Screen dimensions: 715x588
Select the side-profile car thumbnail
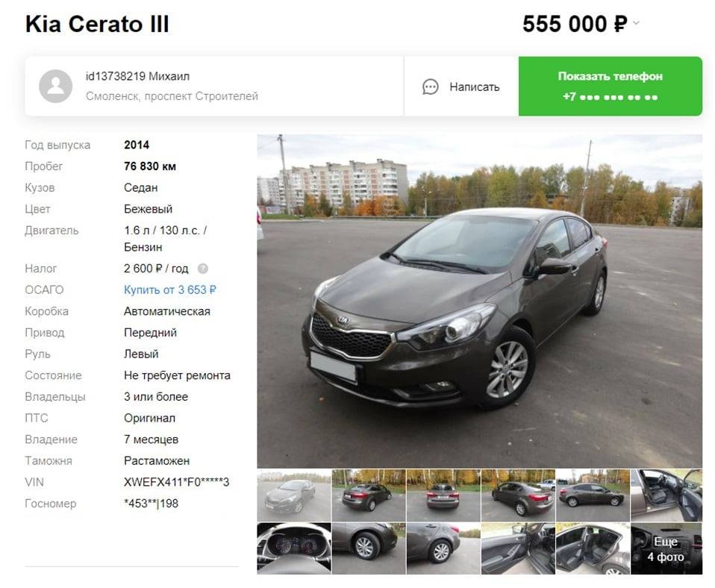click(x=593, y=495)
